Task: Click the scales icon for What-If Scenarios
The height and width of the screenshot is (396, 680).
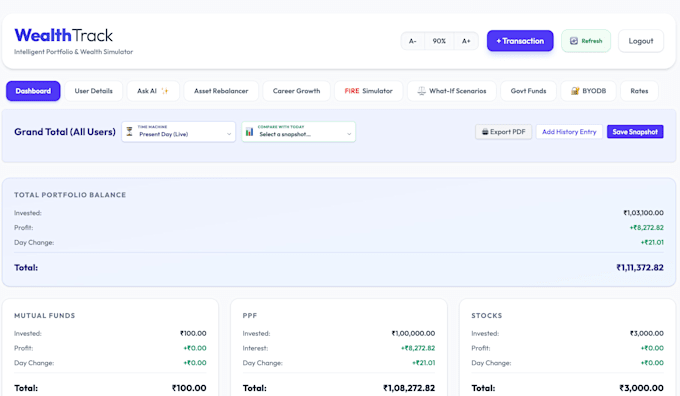Action: click(x=422, y=91)
